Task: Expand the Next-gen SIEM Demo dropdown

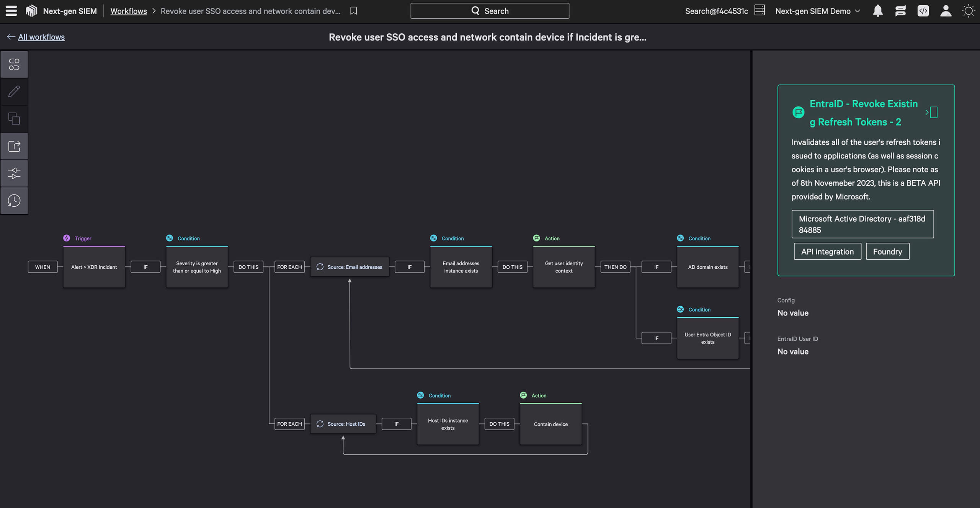Action: (817, 11)
